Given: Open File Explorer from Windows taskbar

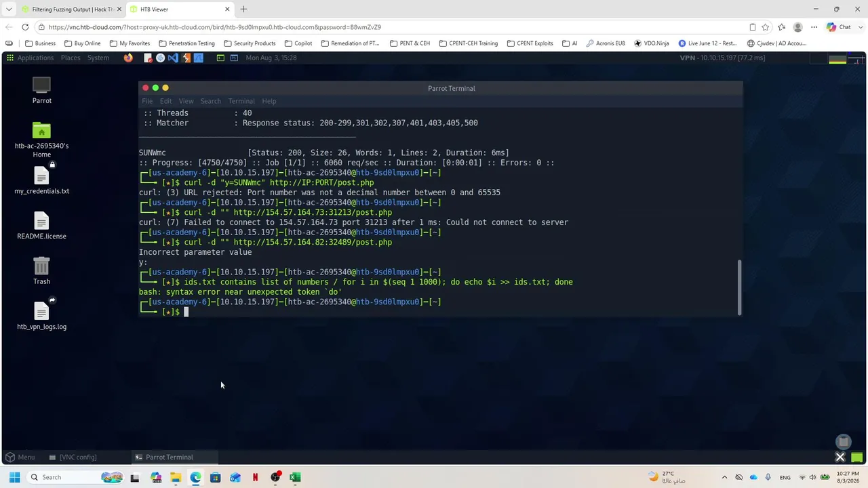Looking at the screenshot, I should coord(176,477).
